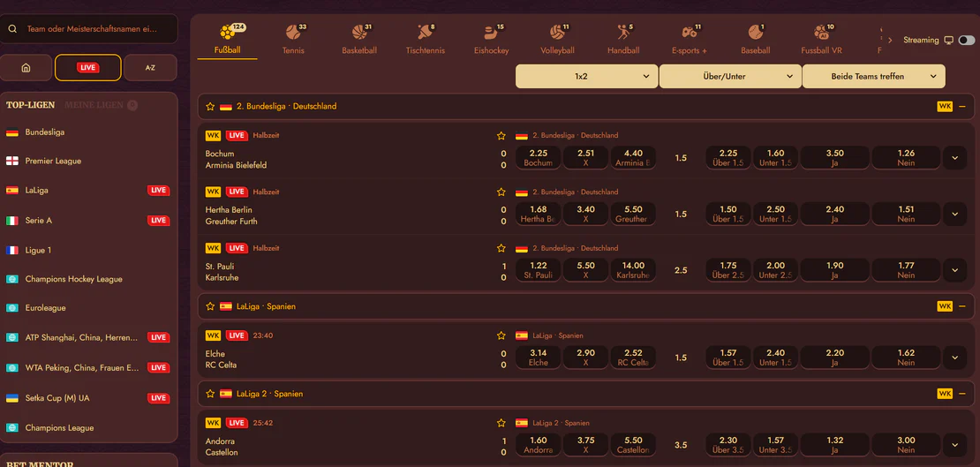980x467 pixels.
Task: Select Nein at 1.26 for Bochum match
Action: (x=906, y=157)
